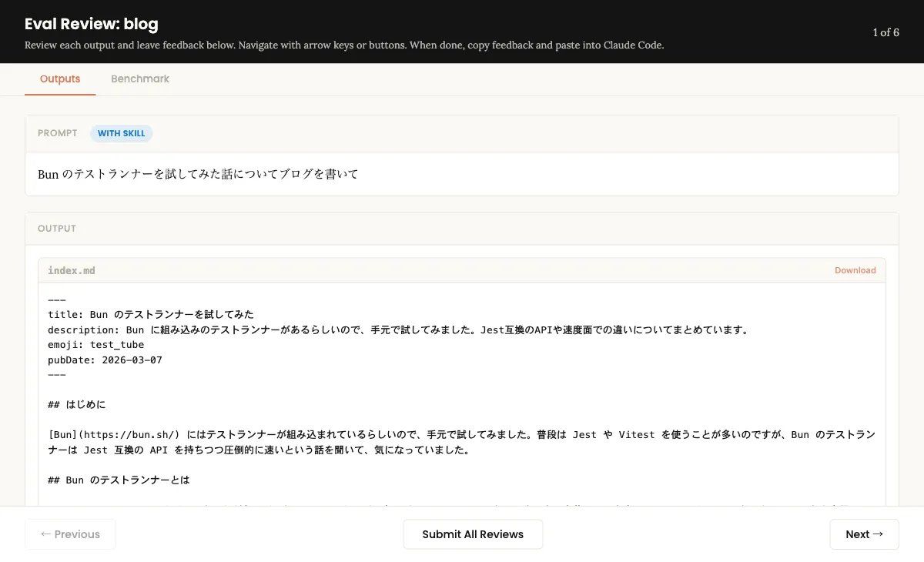Go to Next output

click(x=864, y=534)
